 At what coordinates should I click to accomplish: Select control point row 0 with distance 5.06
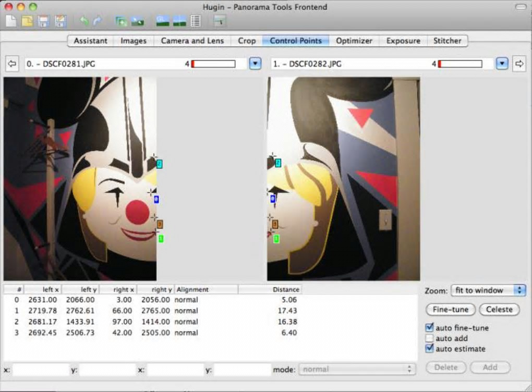153,300
